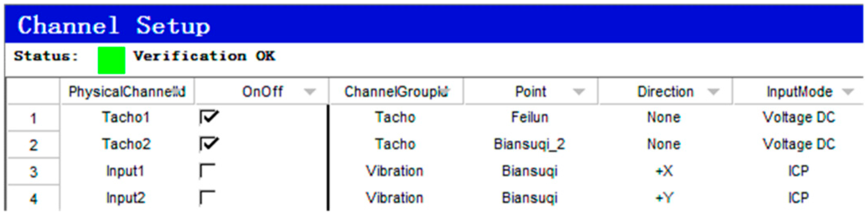Select row 1 header
The image size is (868, 216).
(33, 118)
